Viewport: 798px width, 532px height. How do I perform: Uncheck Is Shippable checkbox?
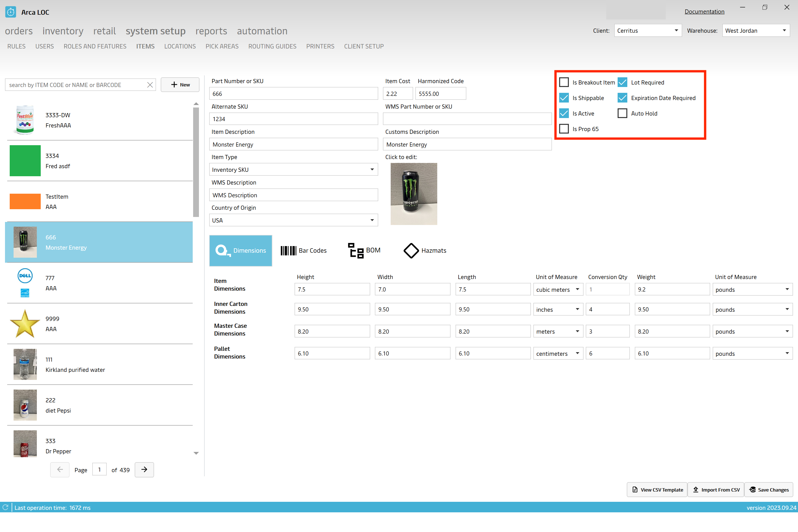(564, 98)
